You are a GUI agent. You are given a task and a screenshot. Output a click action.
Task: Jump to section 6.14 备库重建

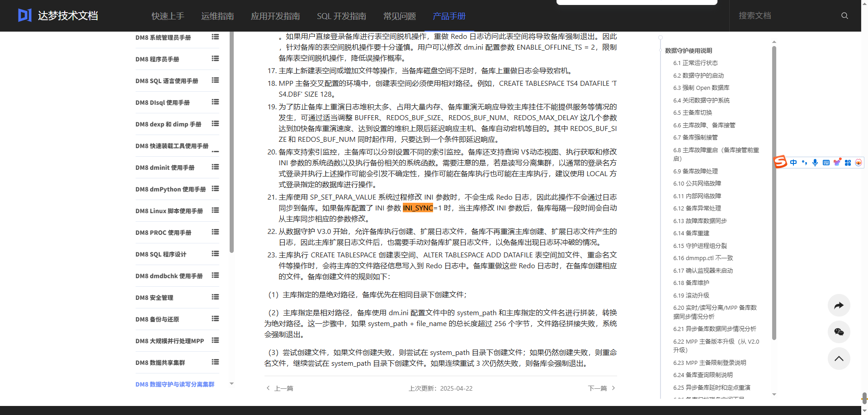(691, 233)
